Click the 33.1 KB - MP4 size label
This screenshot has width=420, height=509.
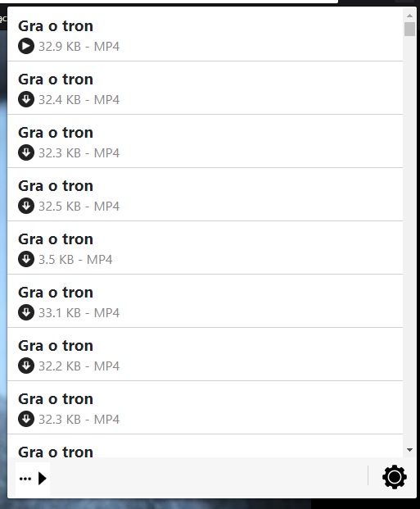[x=79, y=312]
